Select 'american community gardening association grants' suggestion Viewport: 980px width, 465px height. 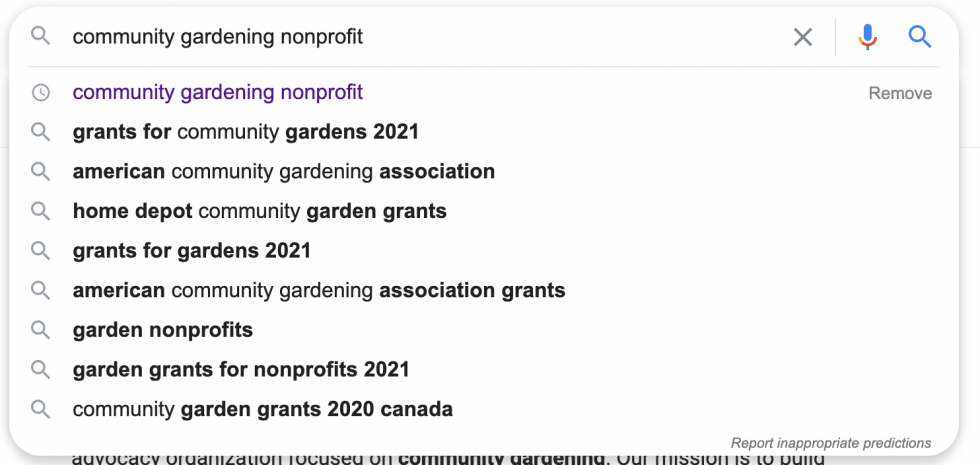[319, 290]
